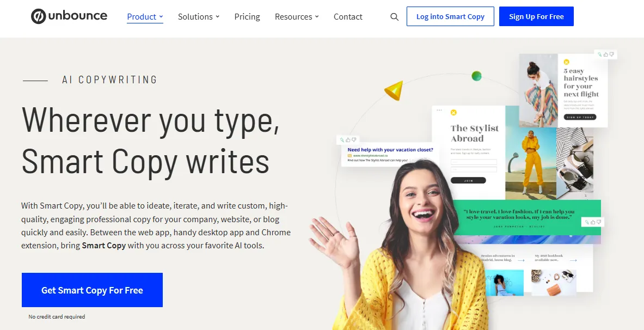Click yellow X badge on Stylist Abroad card
Image resolution: width=644 pixels, height=330 pixels.
pos(453,113)
